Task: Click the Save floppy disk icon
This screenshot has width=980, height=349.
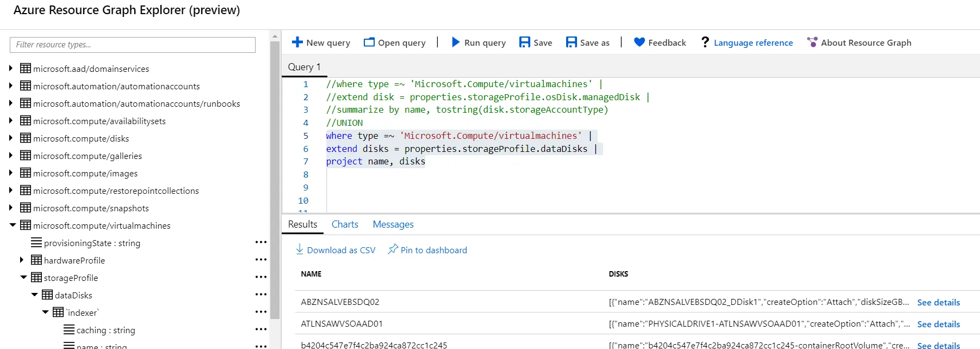Action: [x=524, y=42]
